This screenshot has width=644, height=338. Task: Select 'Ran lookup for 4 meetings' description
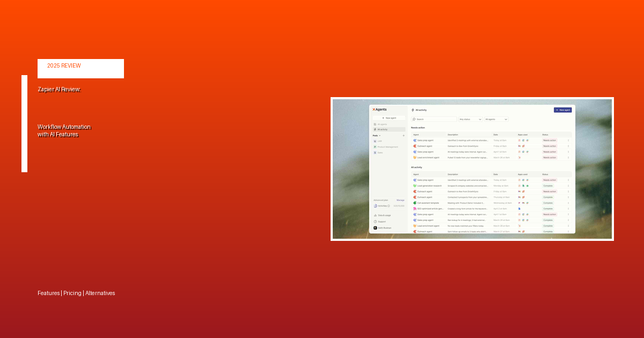pos(468,220)
